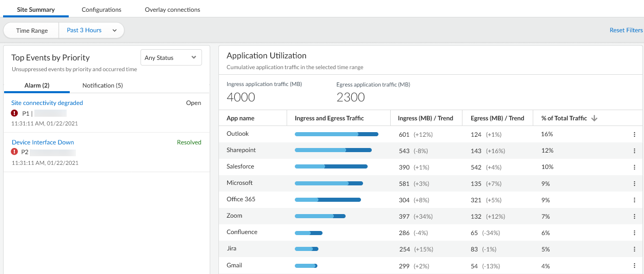The height and width of the screenshot is (274, 644).
Task: Click the % of Total Traffic sort arrow
Action: 595,118
